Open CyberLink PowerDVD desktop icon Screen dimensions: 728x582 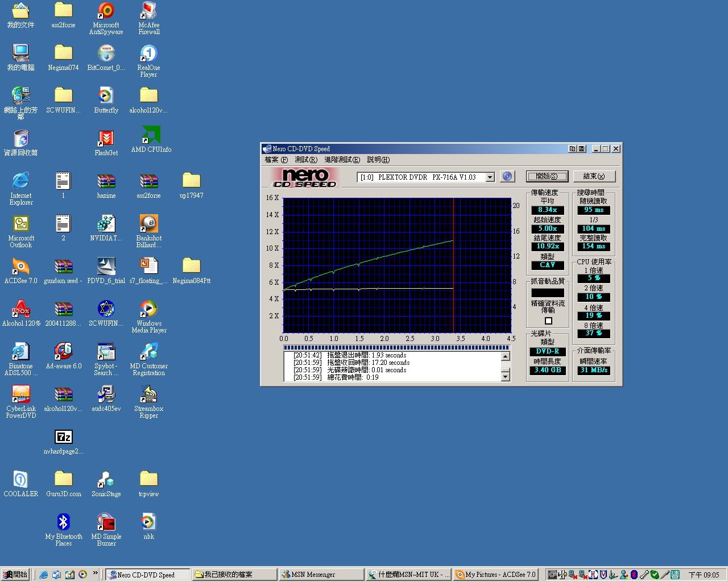(x=21, y=402)
